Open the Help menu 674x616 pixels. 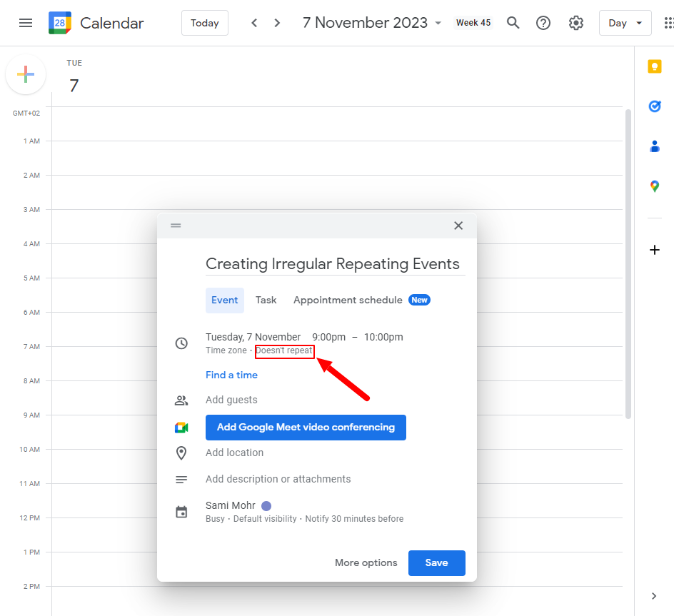[x=543, y=22]
